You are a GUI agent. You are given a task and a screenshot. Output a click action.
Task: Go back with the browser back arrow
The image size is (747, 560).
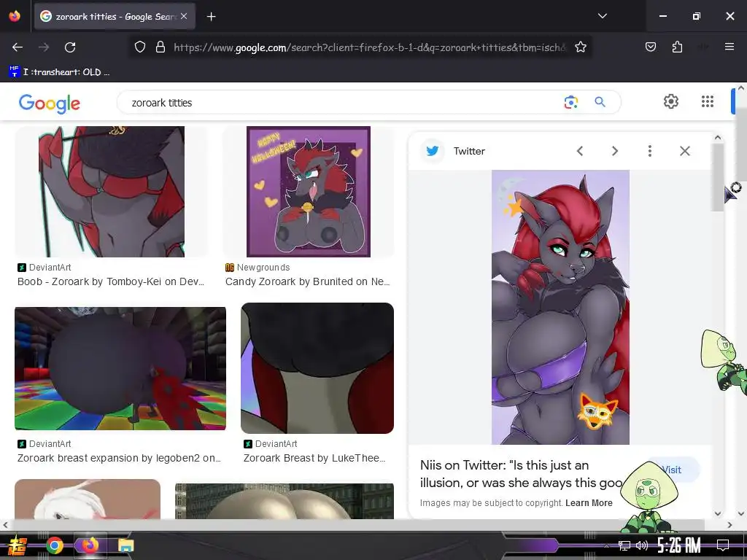click(x=18, y=47)
